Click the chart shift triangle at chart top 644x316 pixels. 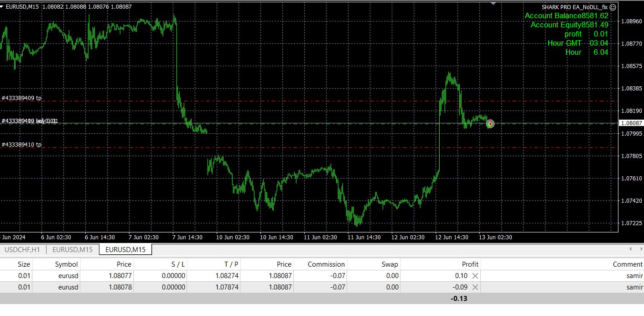coord(493,3)
